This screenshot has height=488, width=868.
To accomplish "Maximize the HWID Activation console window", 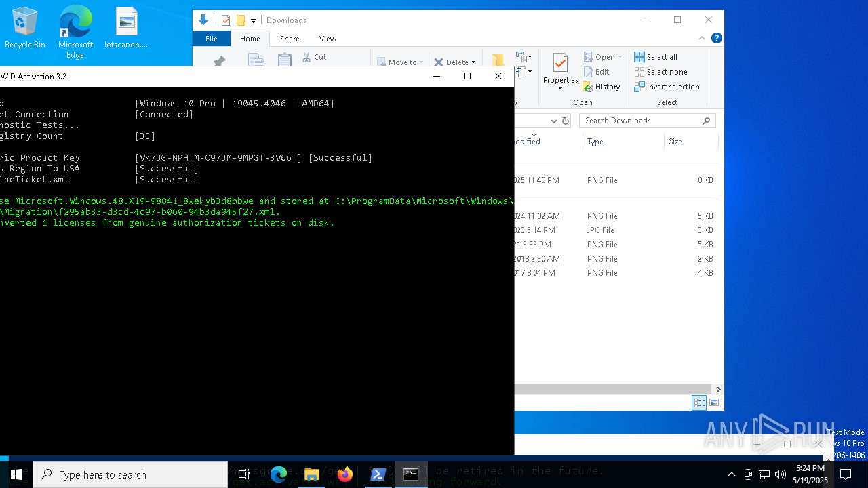I will pyautogui.click(x=467, y=76).
